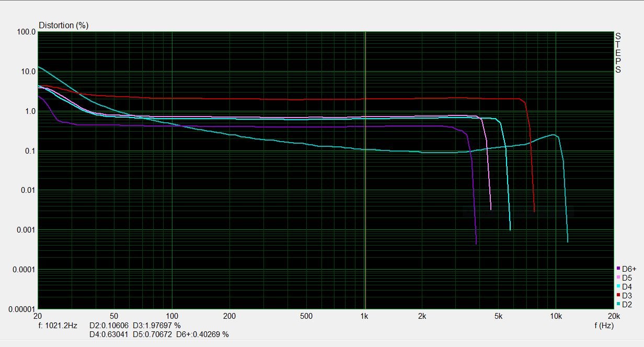Click the D6+:0.40269 % readout value
Image resolution: width=644 pixels, height=347 pixels.
[202, 334]
